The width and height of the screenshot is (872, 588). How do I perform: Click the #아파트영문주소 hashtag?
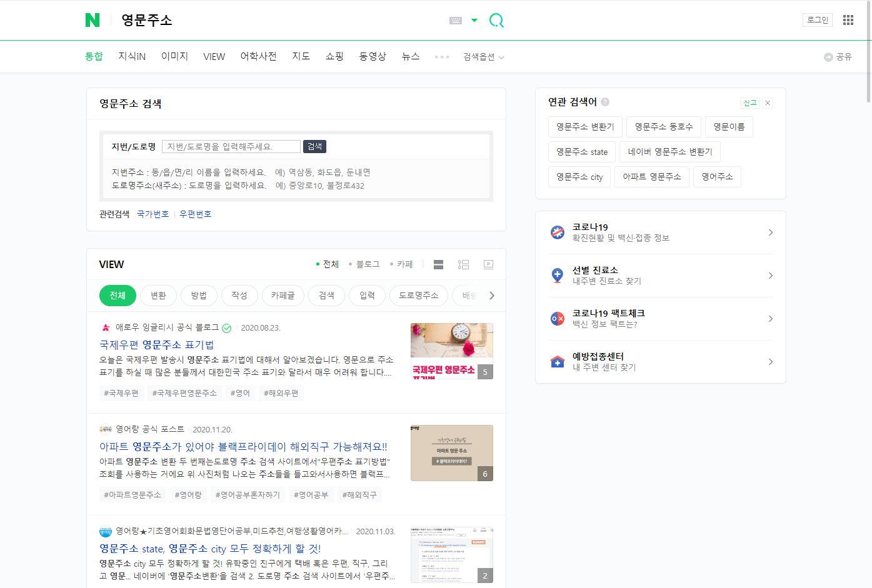tap(133, 495)
